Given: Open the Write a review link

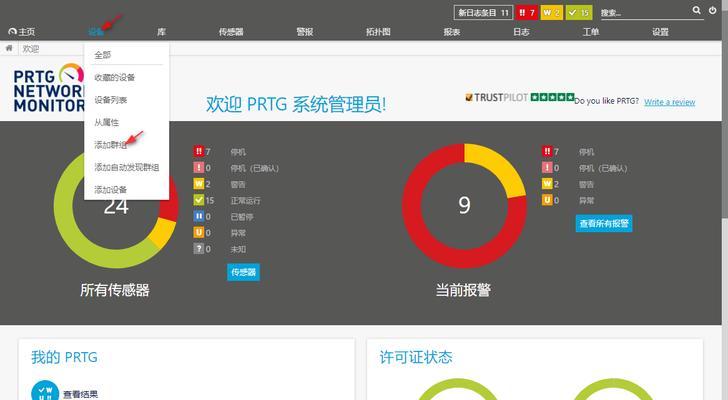Looking at the screenshot, I should [670, 102].
